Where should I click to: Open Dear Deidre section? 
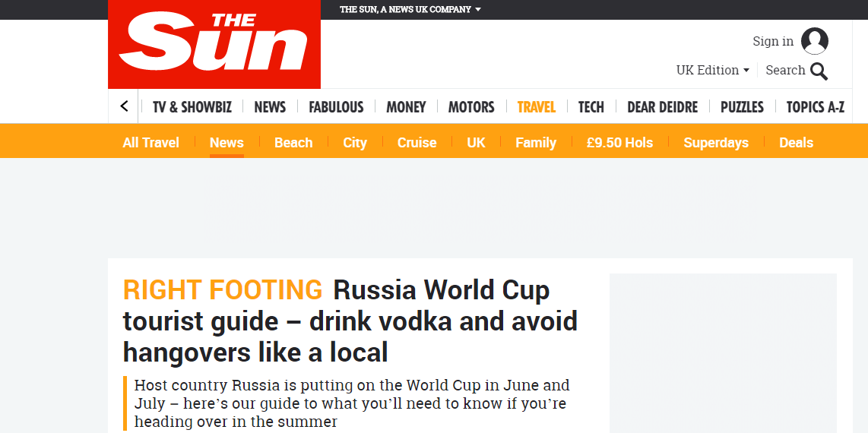pos(662,107)
